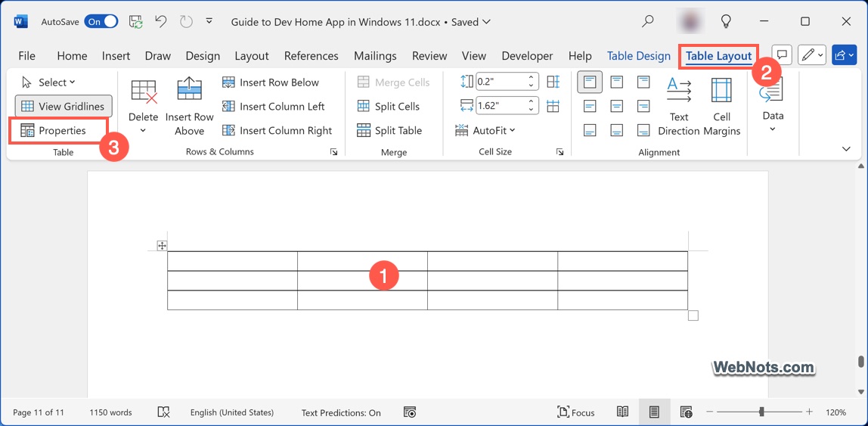Open the File menu
Viewport: 868px width, 426px height.
[x=26, y=56]
